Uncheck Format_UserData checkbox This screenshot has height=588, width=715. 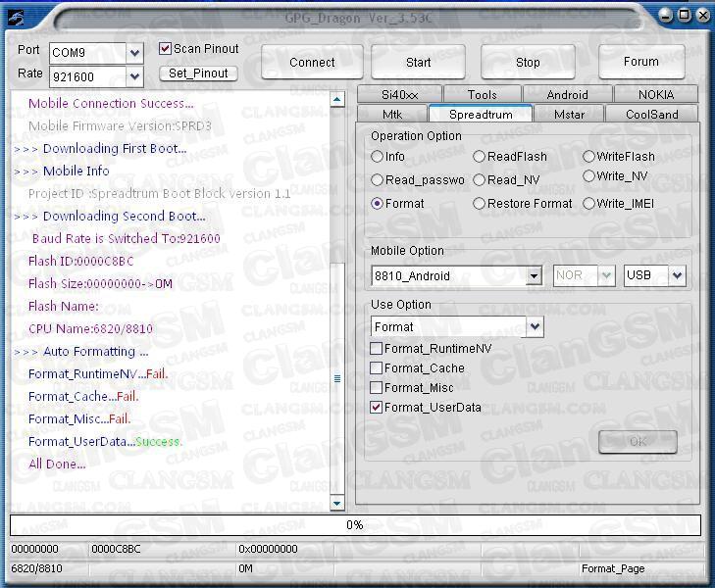tap(377, 407)
